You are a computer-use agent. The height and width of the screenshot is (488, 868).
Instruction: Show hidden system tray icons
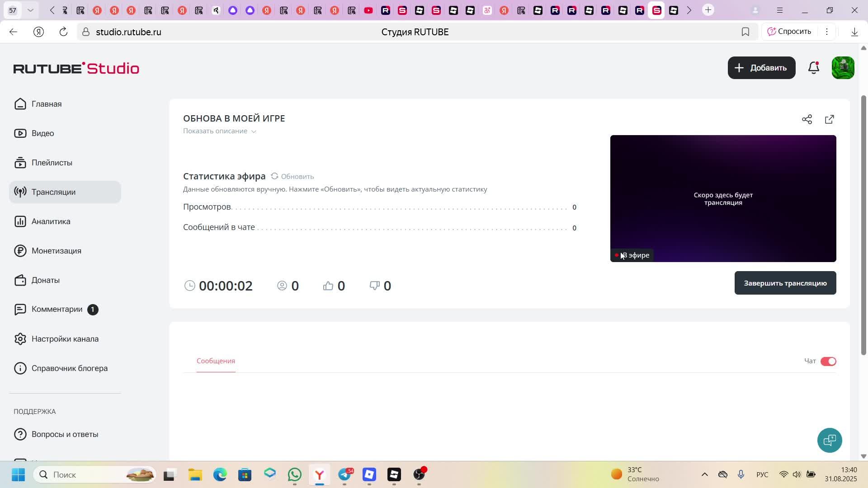point(704,474)
